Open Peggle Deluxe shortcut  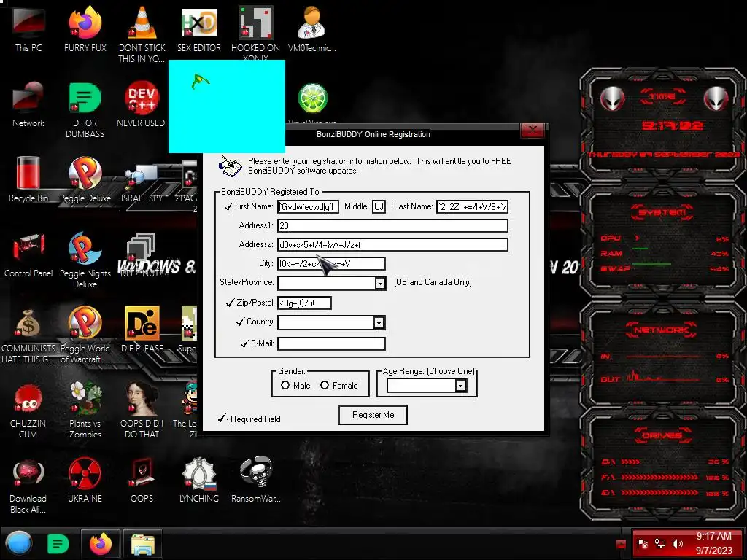coord(85,179)
